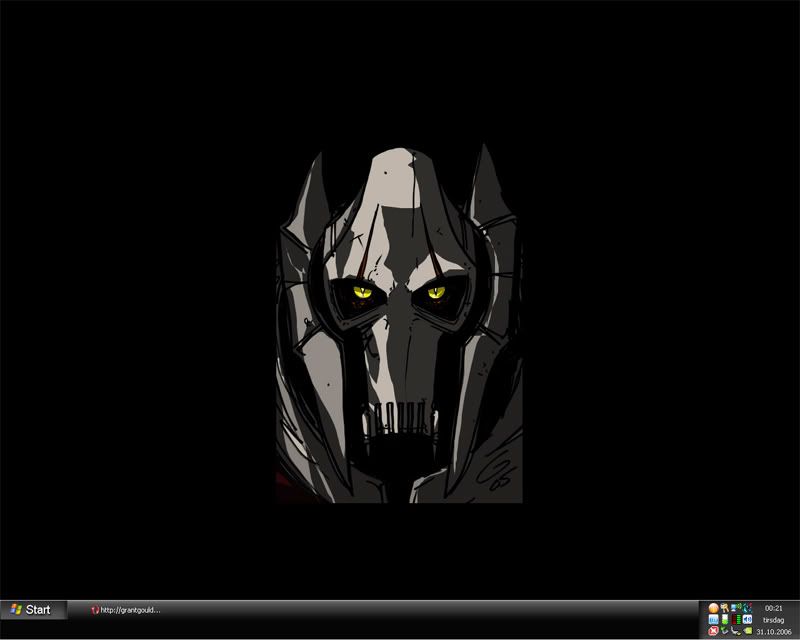Click the green download arrow tray icon

[x=724, y=620]
